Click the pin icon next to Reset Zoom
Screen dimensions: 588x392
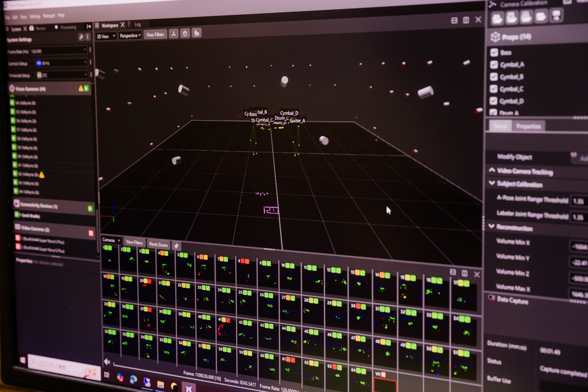pos(176,246)
